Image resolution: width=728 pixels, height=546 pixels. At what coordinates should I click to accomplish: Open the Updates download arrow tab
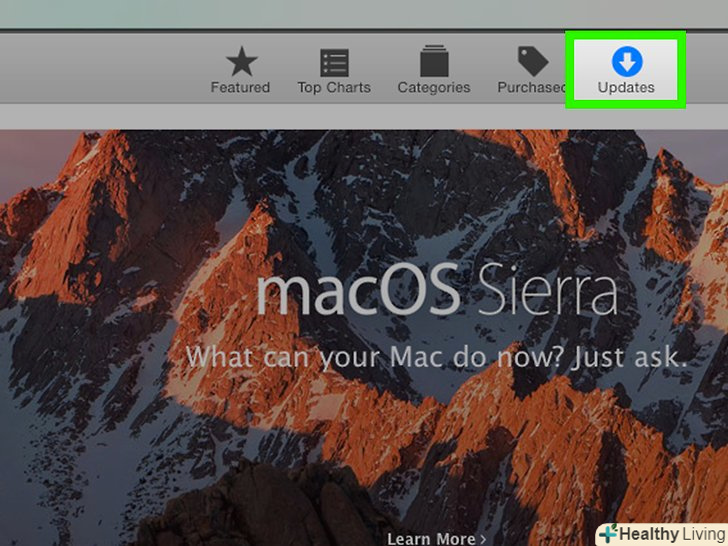pyautogui.click(x=626, y=70)
